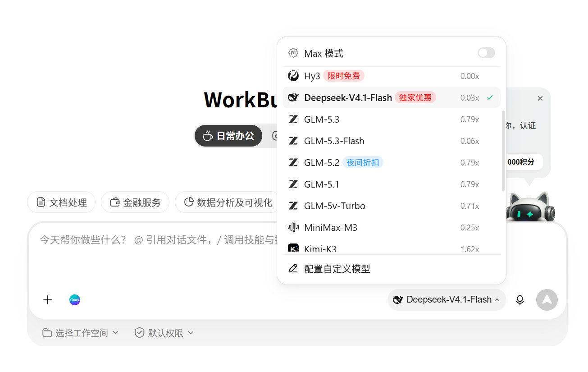Click the Kimi-K3 K logo icon
The width and height of the screenshot is (588, 372).
(x=293, y=248)
